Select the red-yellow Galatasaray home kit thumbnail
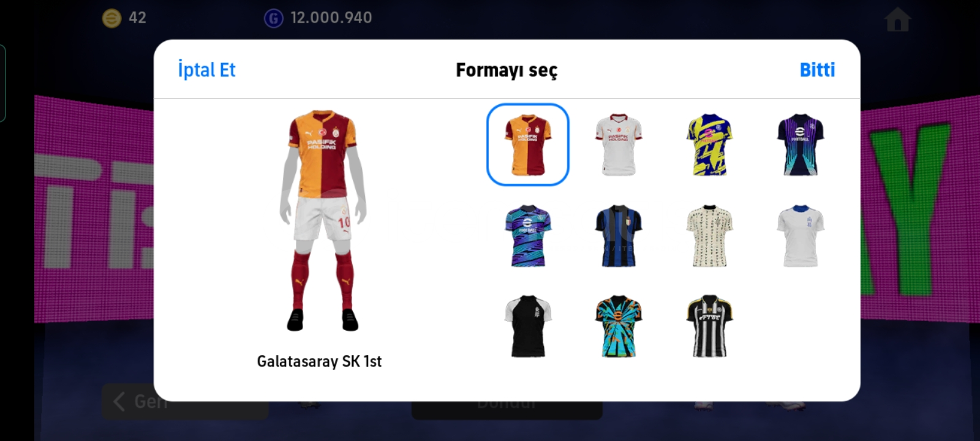Viewport: 980px width, 441px height. [x=527, y=145]
